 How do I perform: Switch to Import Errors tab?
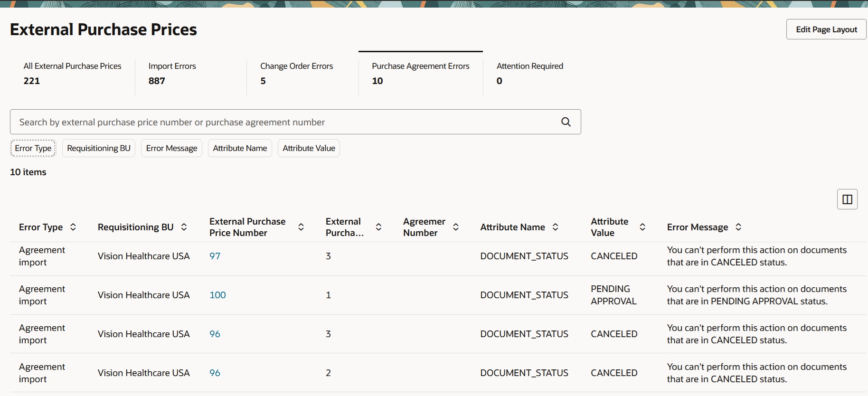(172, 73)
